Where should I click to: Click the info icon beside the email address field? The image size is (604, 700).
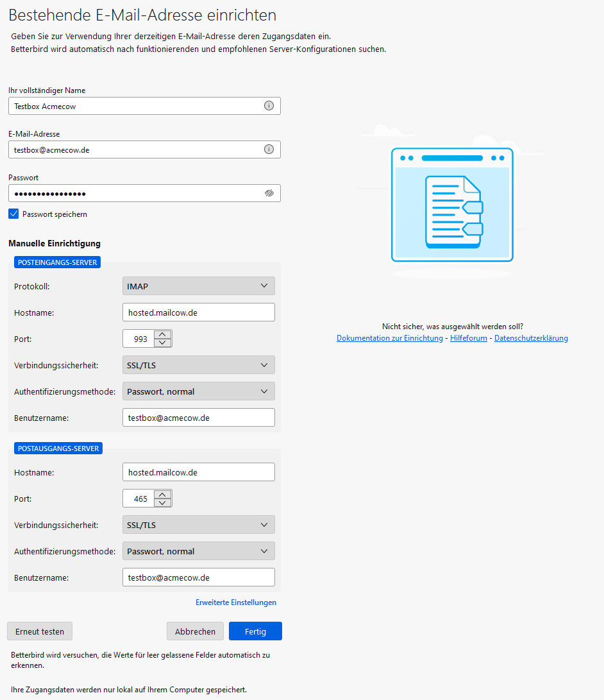269,149
